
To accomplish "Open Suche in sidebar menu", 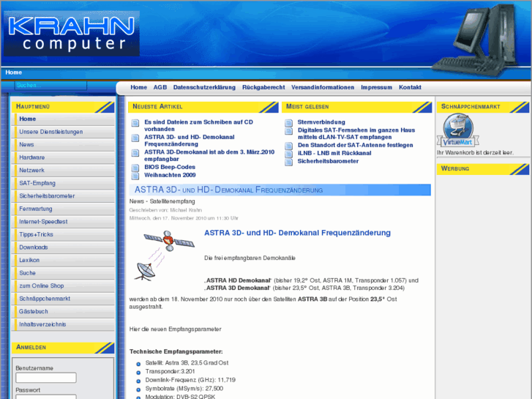I will (x=64, y=273).
